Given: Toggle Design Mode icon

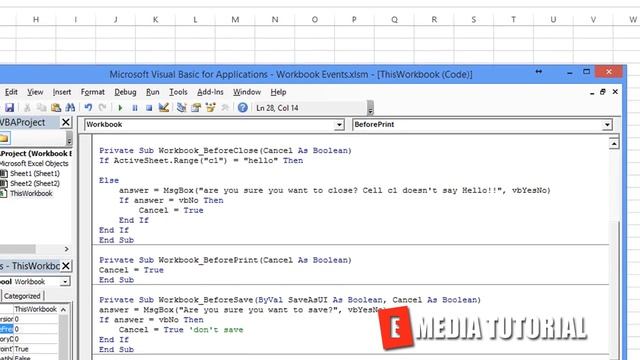Looking at the screenshot, I should click(164, 108).
